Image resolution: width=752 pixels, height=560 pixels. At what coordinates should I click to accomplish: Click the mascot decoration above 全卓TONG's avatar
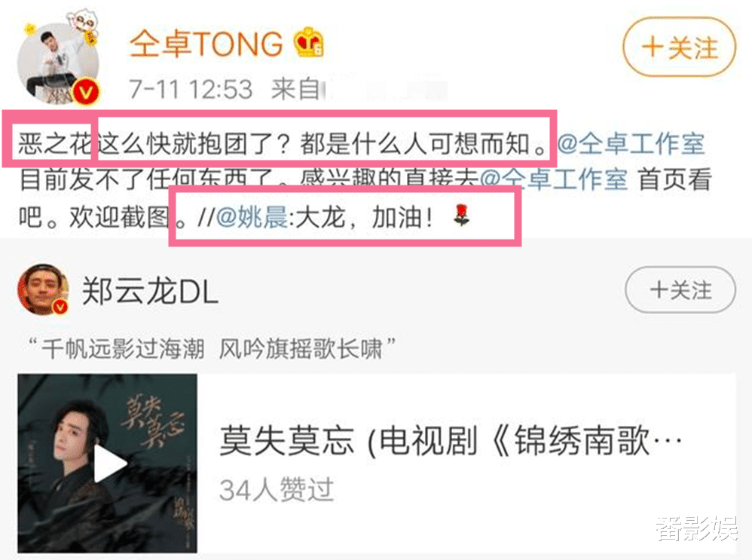(x=81, y=25)
